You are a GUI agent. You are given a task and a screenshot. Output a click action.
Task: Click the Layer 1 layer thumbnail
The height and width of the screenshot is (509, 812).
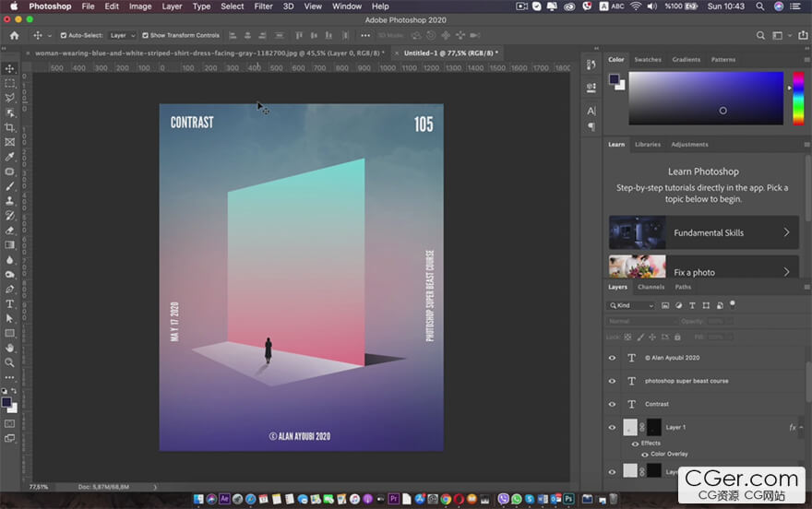point(629,427)
